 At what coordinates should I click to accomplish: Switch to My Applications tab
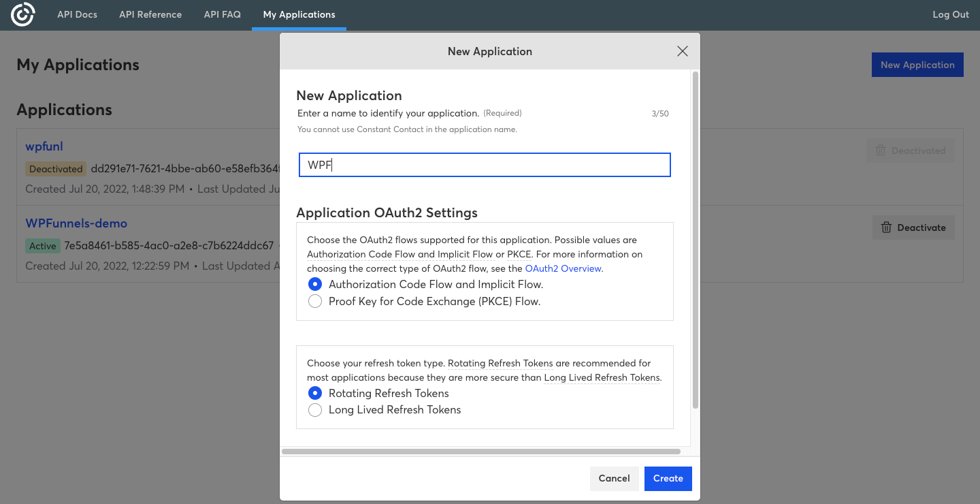[x=299, y=14]
